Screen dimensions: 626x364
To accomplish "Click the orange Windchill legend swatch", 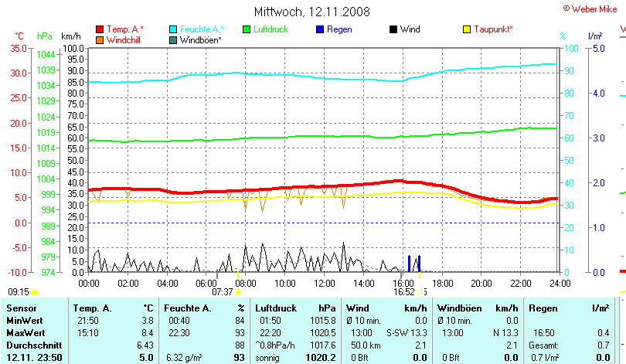I will (x=100, y=40).
